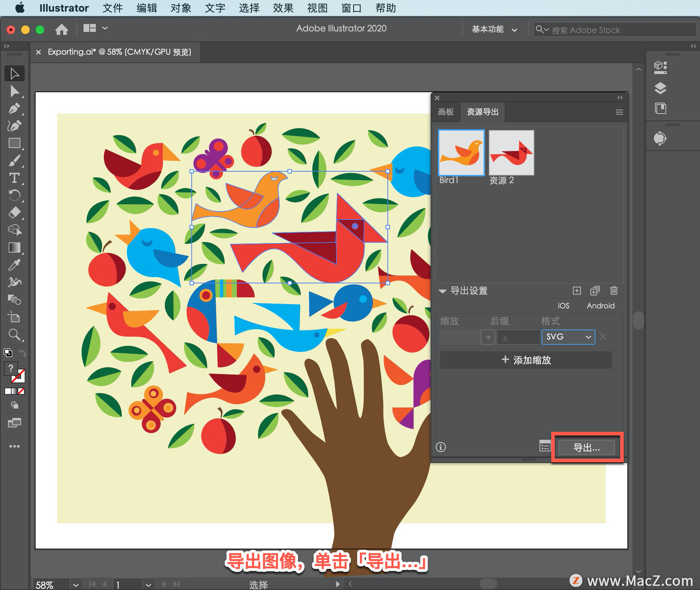Open the 窗口 menu

[x=351, y=8]
